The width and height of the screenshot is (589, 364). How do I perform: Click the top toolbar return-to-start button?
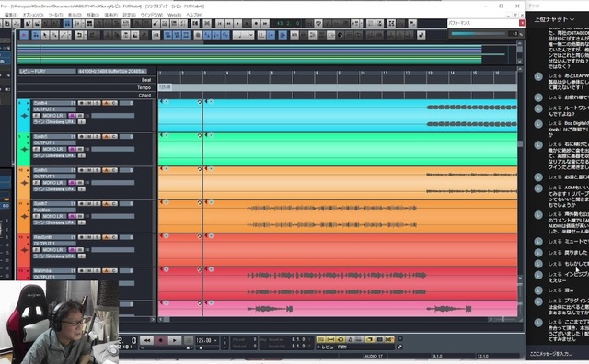point(220,23)
